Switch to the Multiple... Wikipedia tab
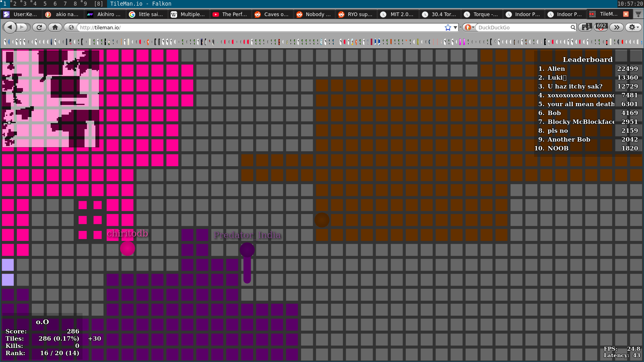644x362 pixels. click(188, 14)
